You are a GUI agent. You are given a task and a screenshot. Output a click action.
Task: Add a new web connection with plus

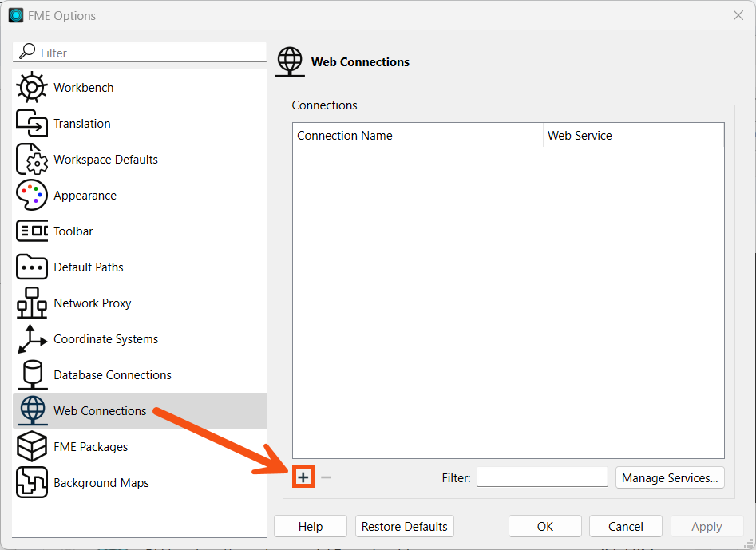pos(303,477)
